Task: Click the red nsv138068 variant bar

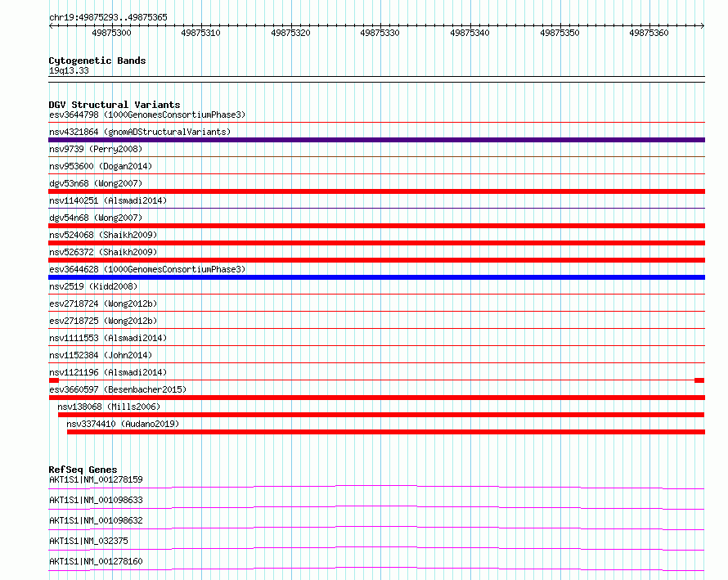Action: point(381,415)
